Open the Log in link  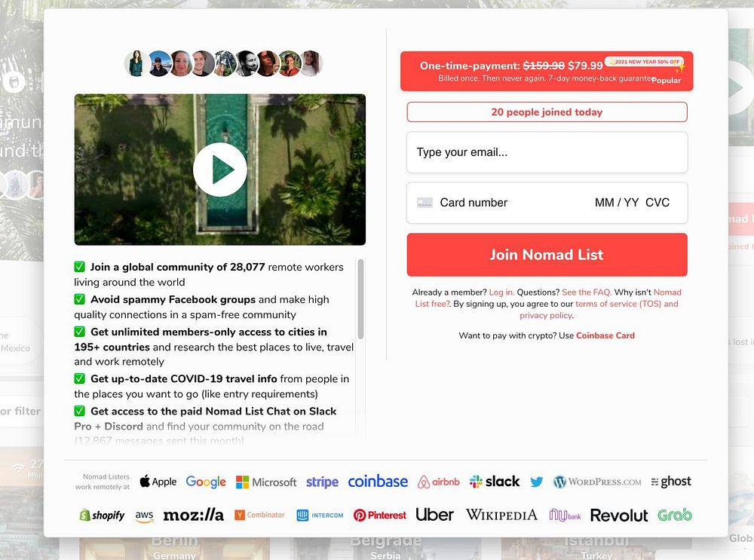coord(501,292)
